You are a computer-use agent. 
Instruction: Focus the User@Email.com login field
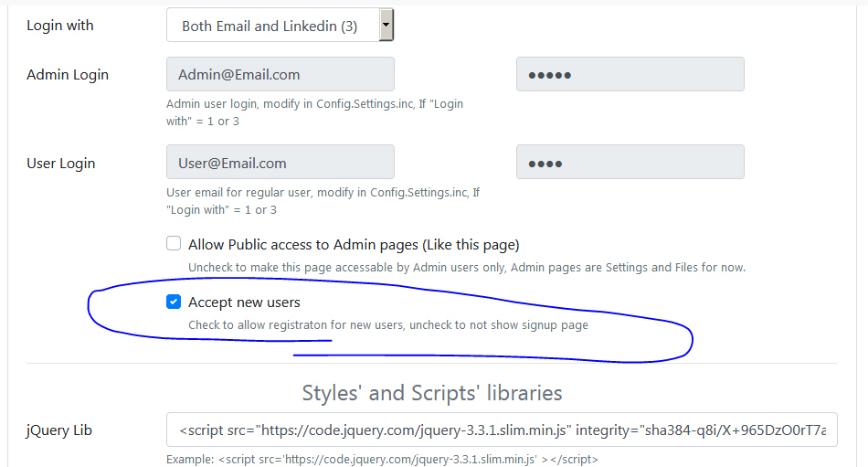click(280, 163)
